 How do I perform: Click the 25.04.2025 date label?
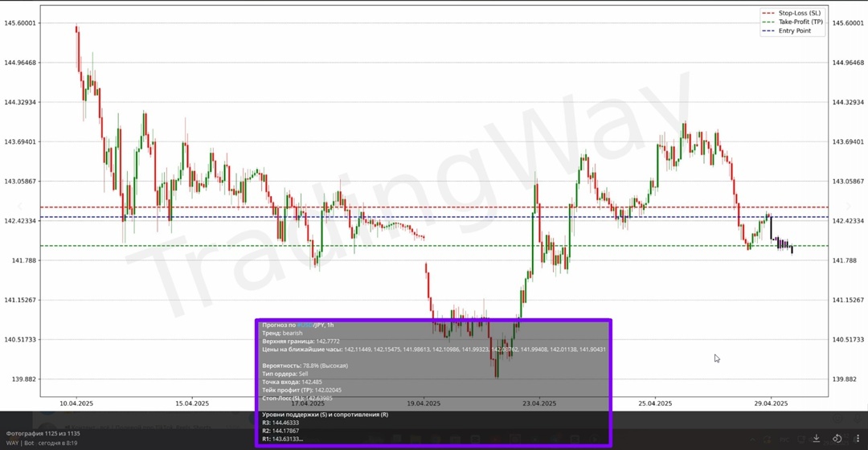(655, 403)
